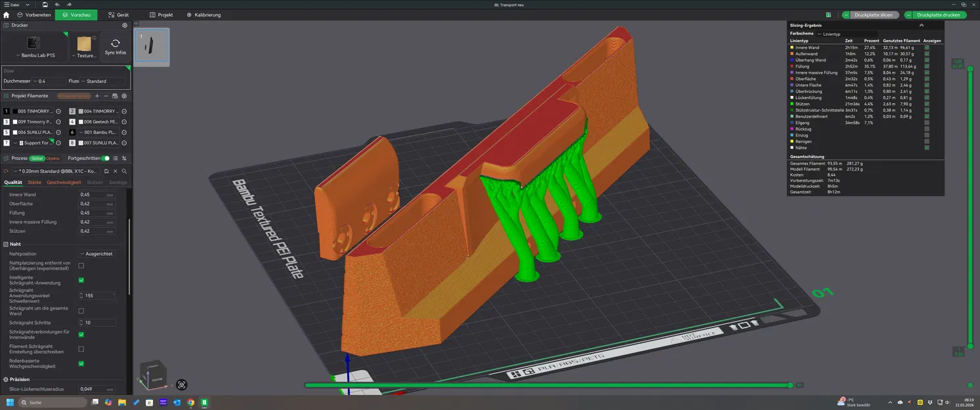The image size is (980, 410).
Task: Hide Stützen lines in Anzeigen column
Action: (927, 104)
